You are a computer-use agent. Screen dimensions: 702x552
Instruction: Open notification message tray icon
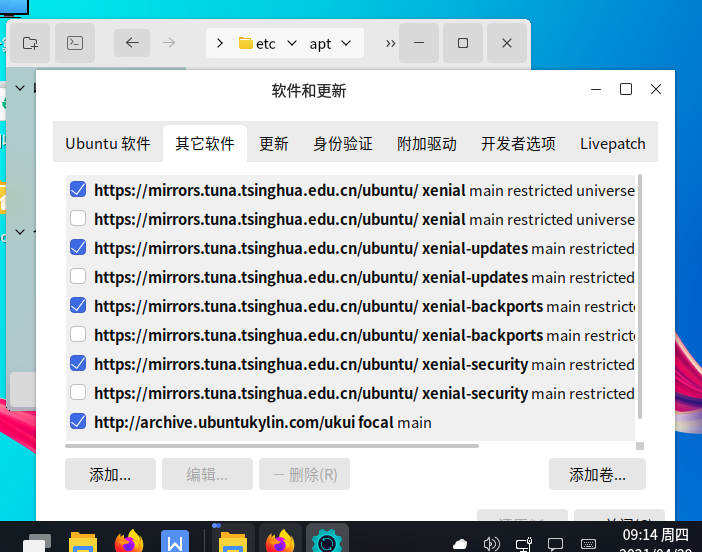pyautogui.click(x=556, y=544)
